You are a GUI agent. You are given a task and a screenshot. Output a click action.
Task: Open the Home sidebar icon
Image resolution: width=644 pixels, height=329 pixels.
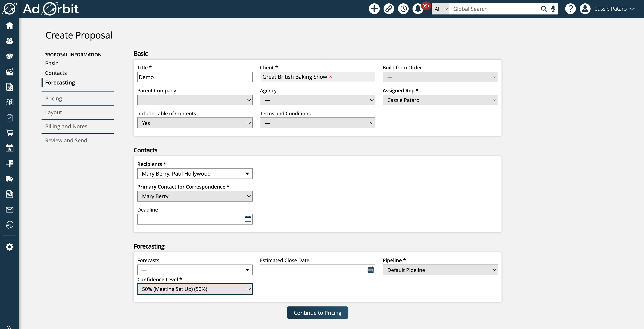click(x=10, y=26)
